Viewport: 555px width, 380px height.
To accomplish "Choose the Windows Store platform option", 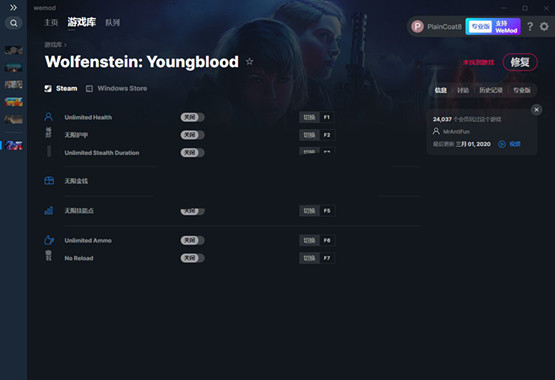I will [117, 88].
